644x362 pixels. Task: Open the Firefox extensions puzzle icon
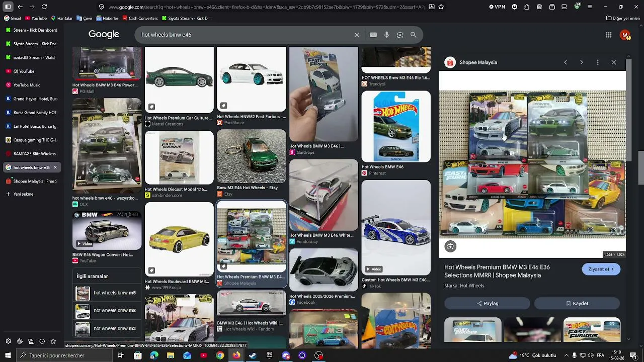526,7
